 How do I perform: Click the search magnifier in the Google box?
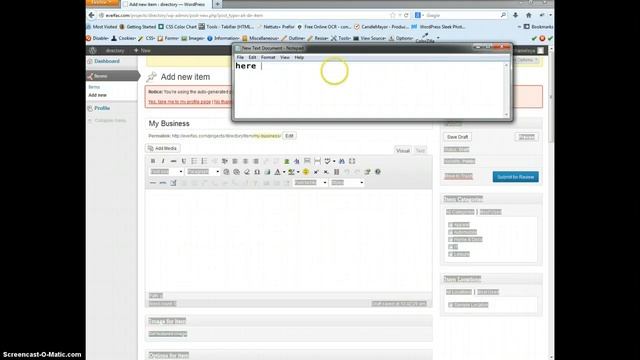[x=503, y=15]
